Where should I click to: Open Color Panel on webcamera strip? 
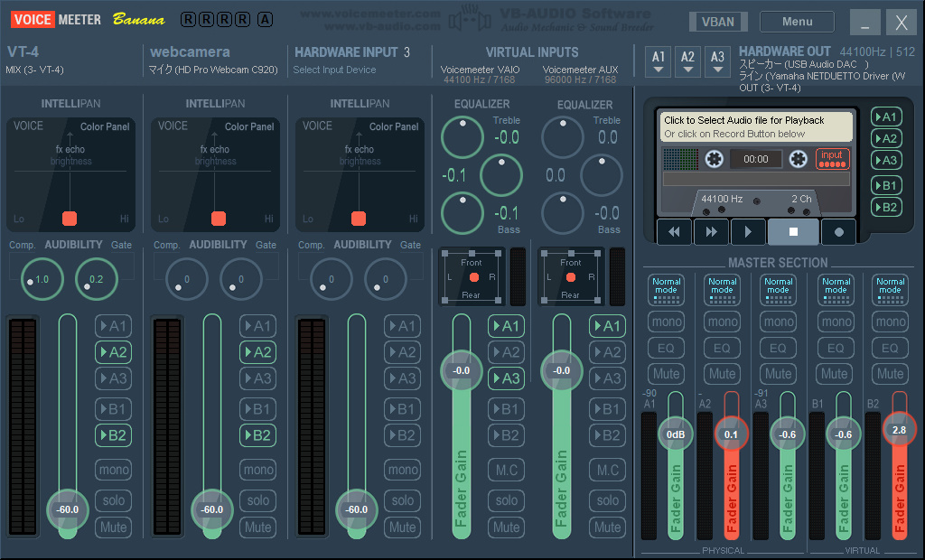click(249, 126)
